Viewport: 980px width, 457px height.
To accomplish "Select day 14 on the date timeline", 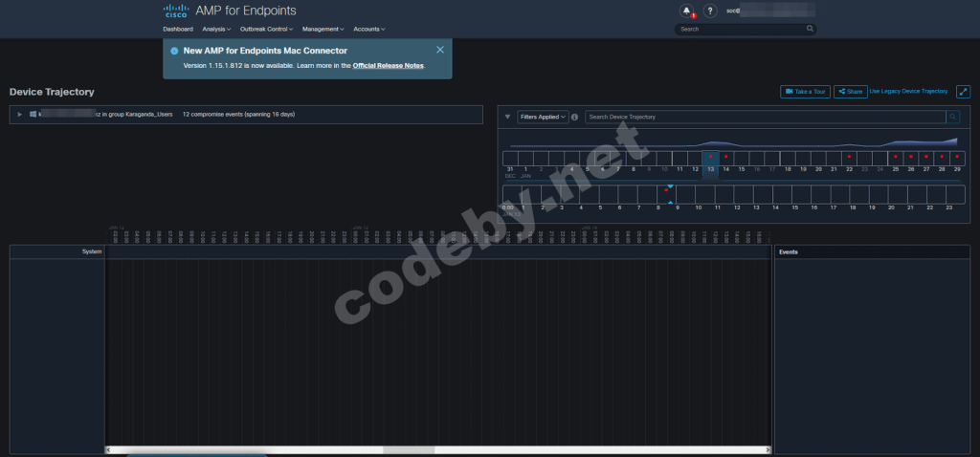I will 725,158.
